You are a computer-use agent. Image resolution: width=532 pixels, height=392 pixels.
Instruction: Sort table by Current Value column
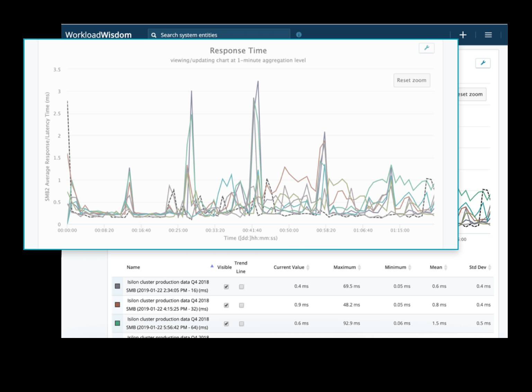click(x=289, y=267)
